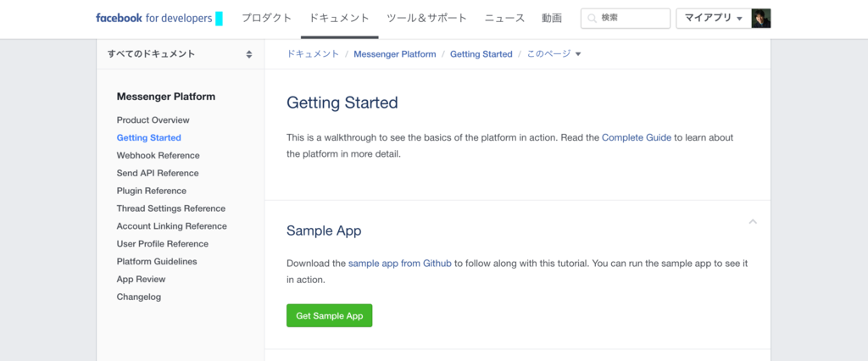
Task: Select Send API Reference sidebar item
Action: [158, 173]
